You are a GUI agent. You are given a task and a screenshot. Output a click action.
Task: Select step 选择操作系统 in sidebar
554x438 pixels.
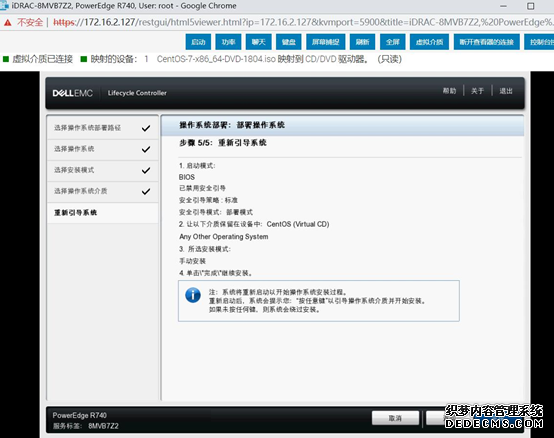(102, 149)
